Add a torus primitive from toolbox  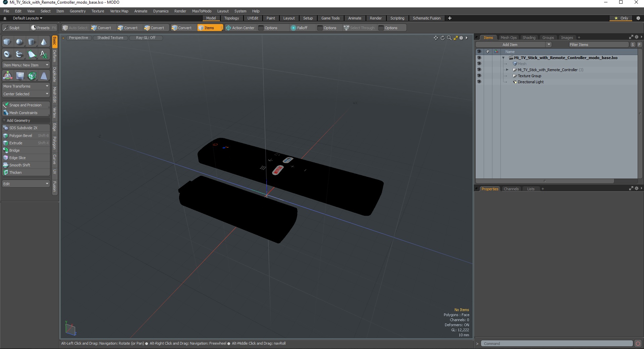coord(7,54)
